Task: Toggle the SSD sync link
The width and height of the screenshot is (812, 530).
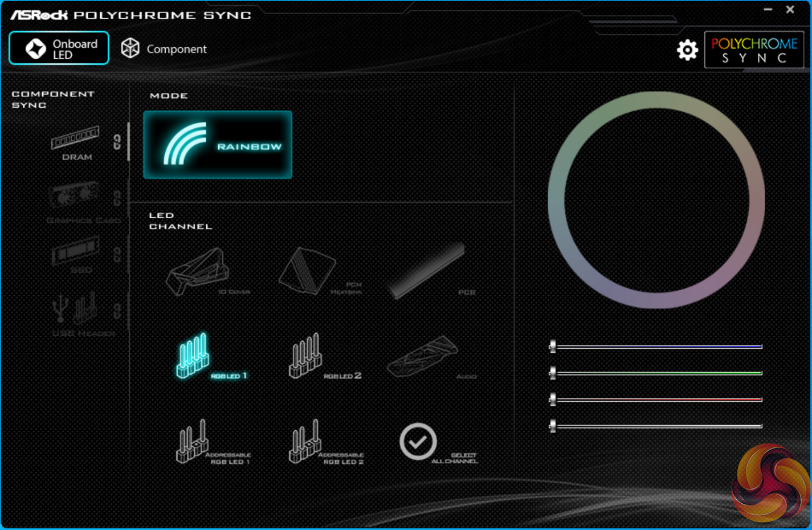Action: point(117,254)
